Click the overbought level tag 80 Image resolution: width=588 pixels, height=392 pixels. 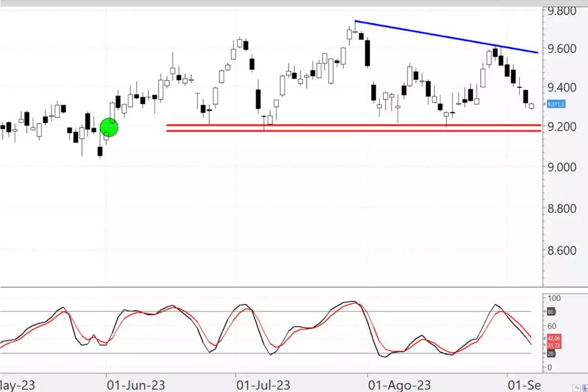click(551, 312)
